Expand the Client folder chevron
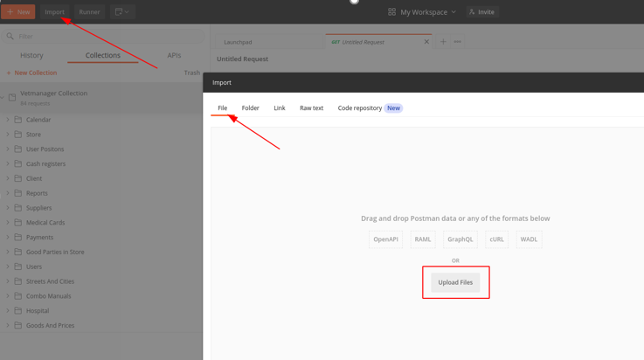644x360 pixels. pyautogui.click(x=8, y=178)
